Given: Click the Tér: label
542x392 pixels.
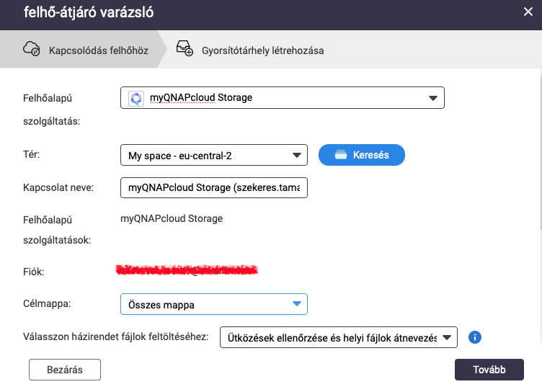Looking at the screenshot, I should [x=32, y=154].
